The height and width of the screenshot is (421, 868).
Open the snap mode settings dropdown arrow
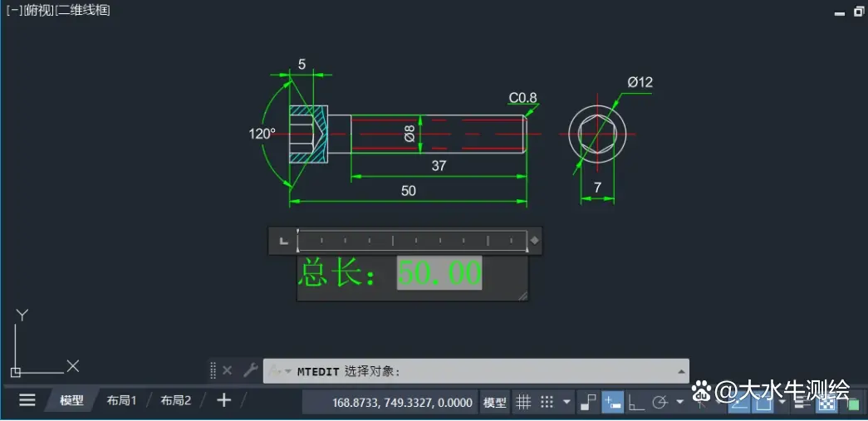click(566, 402)
